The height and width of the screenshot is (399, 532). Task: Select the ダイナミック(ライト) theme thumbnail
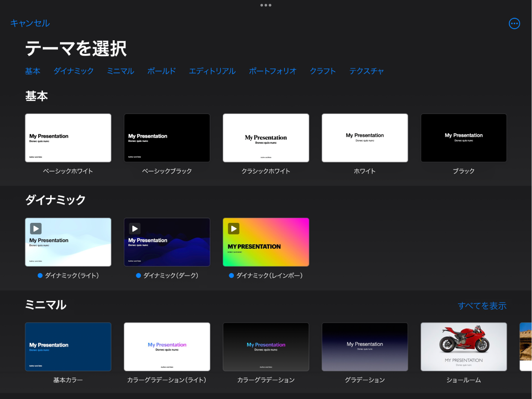tap(68, 242)
